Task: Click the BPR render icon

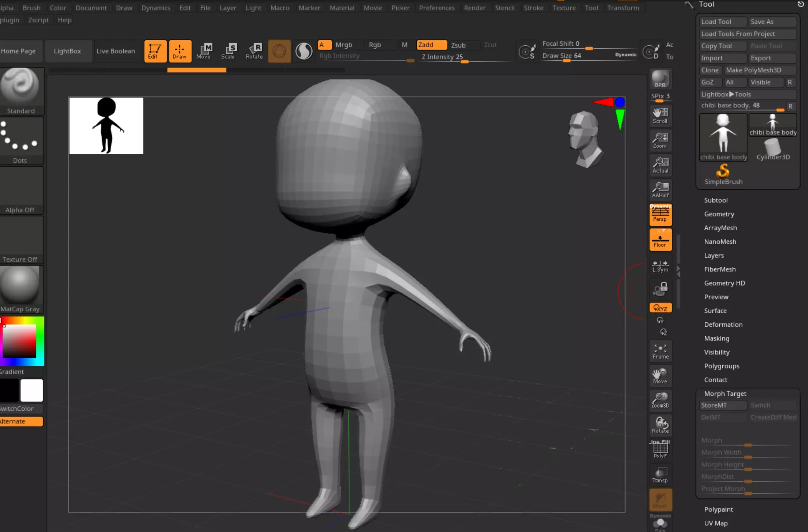Action: pos(660,79)
